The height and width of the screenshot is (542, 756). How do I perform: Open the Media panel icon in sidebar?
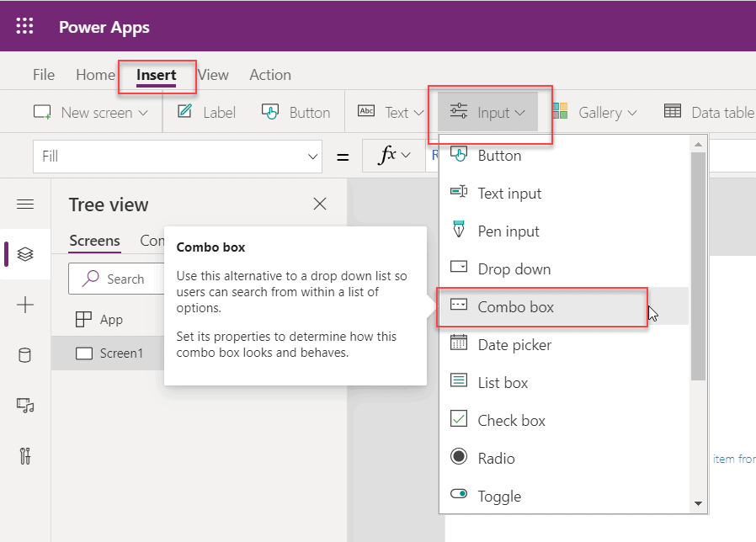pyautogui.click(x=25, y=406)
